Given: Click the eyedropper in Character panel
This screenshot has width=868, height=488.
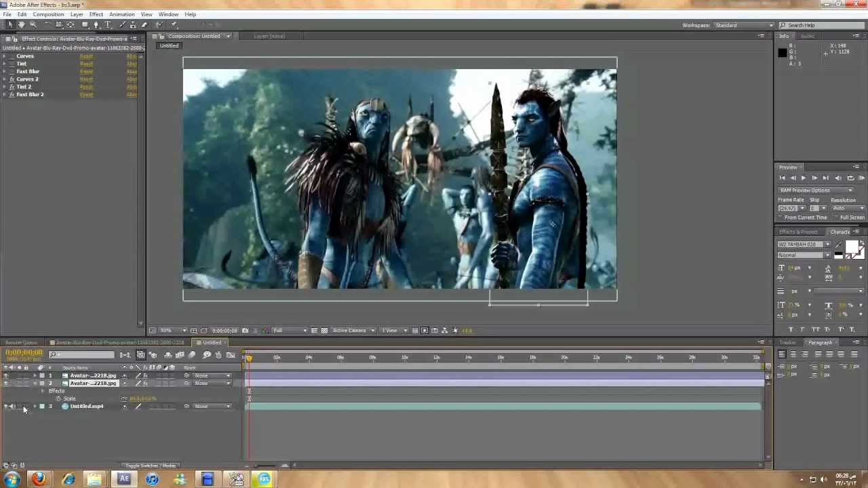Looking at the screenshot, I should click(838, 245).
